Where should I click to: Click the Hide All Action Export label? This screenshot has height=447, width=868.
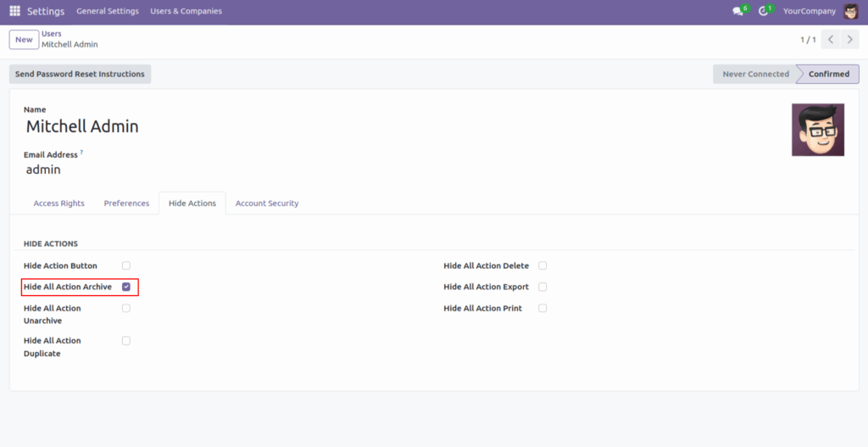coord(486,287)
